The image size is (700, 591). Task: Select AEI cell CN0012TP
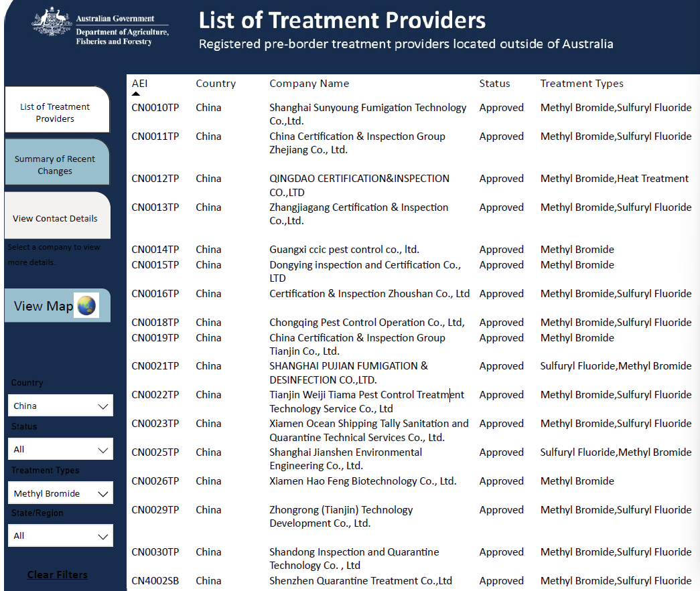[x=155, y=179]
